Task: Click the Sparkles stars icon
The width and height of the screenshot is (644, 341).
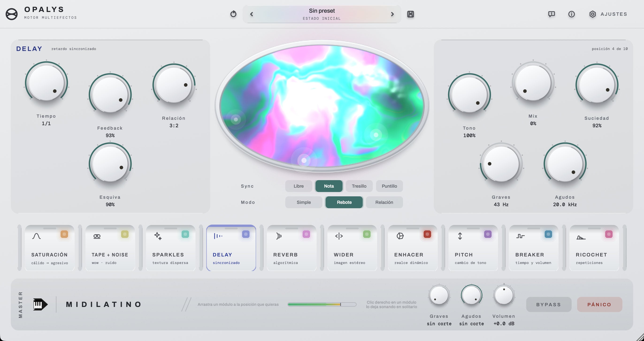Action: click(158, 236)
